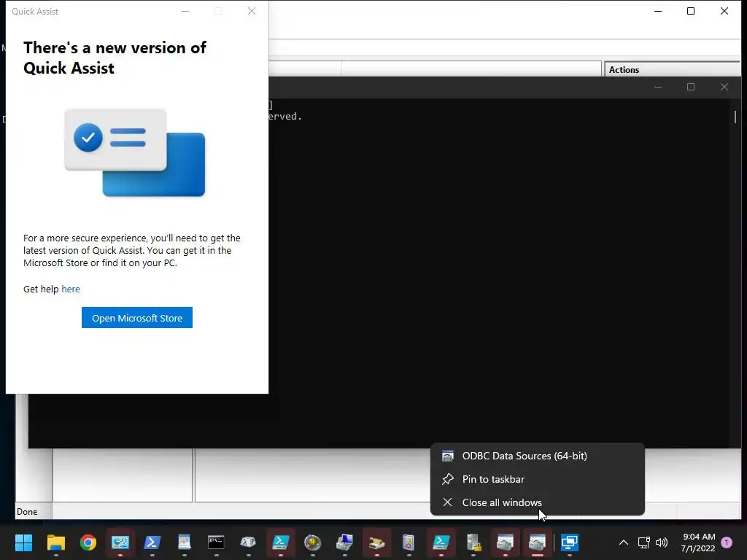Image resolution: width=747 pixels, height=560 pixels.
Task: Open Google Chrome from the taskbar
Action: pyautogui.click(x=88, y=542)
